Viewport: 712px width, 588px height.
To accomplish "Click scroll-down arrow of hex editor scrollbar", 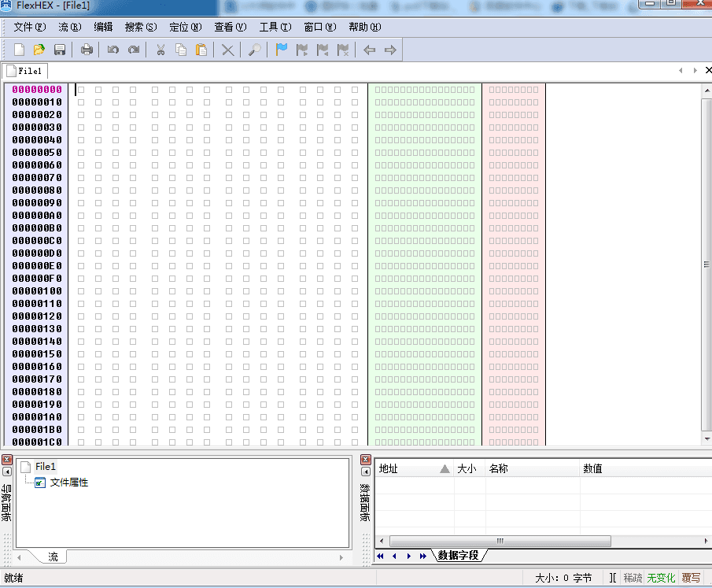I will click(707, 438).
